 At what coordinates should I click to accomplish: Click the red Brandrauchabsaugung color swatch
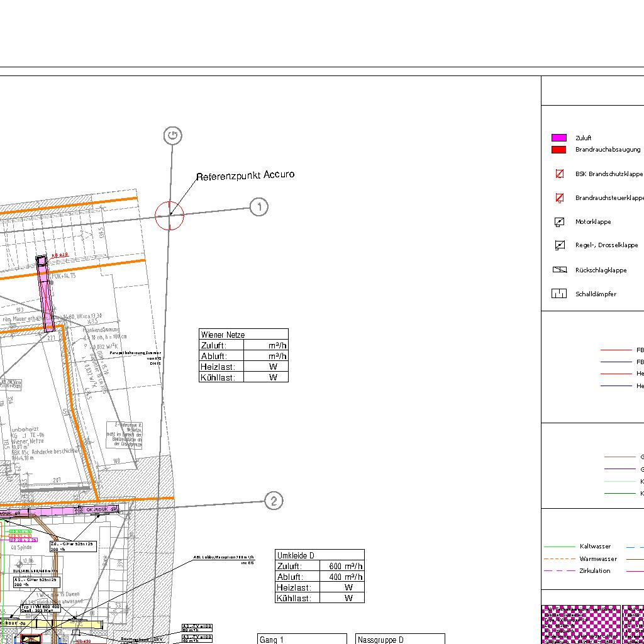(x=558, y=150)
